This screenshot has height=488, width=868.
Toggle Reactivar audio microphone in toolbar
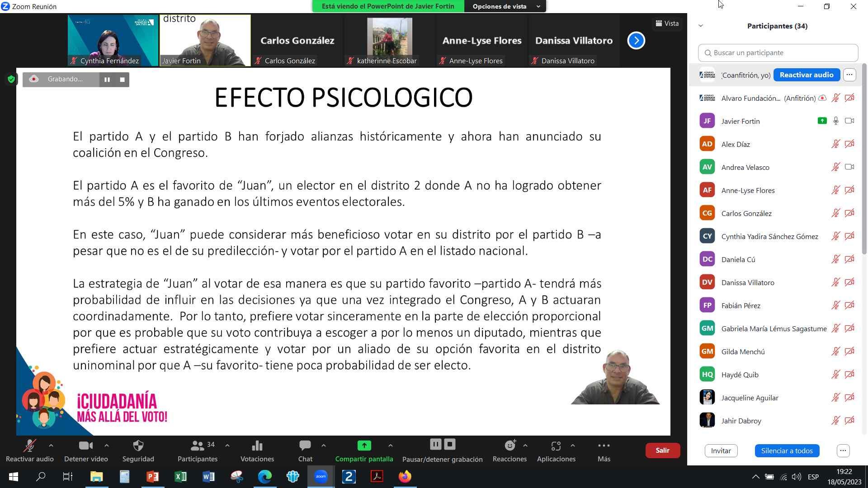click(29, 446)
